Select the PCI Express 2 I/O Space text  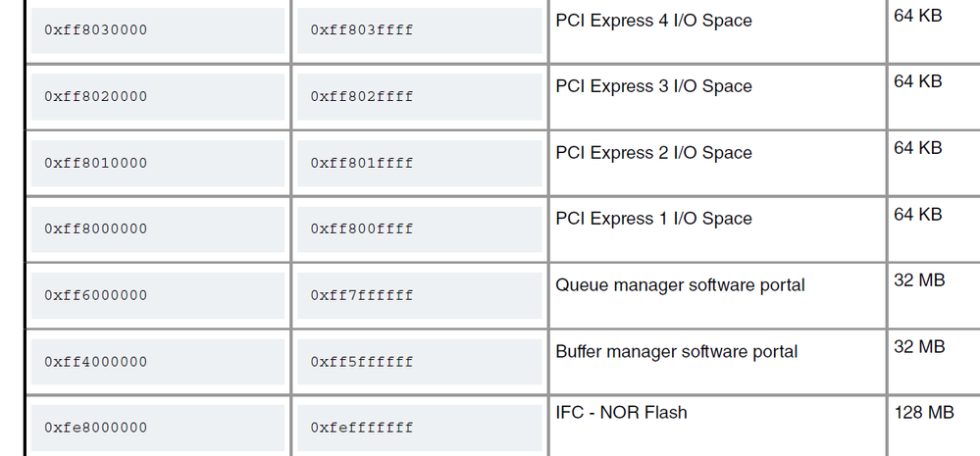coord(653,153)
